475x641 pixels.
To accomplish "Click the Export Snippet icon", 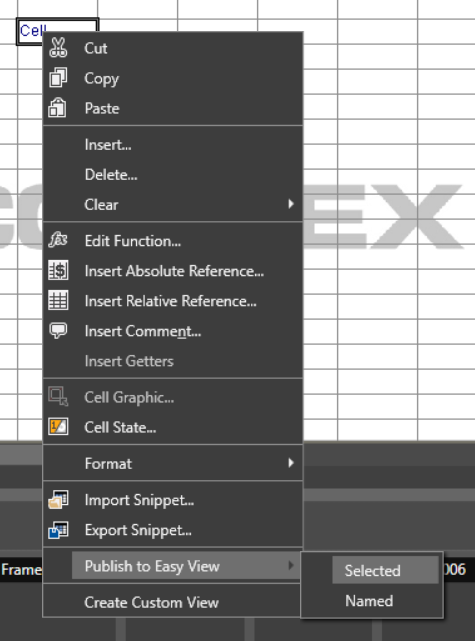I will (58, 530).
